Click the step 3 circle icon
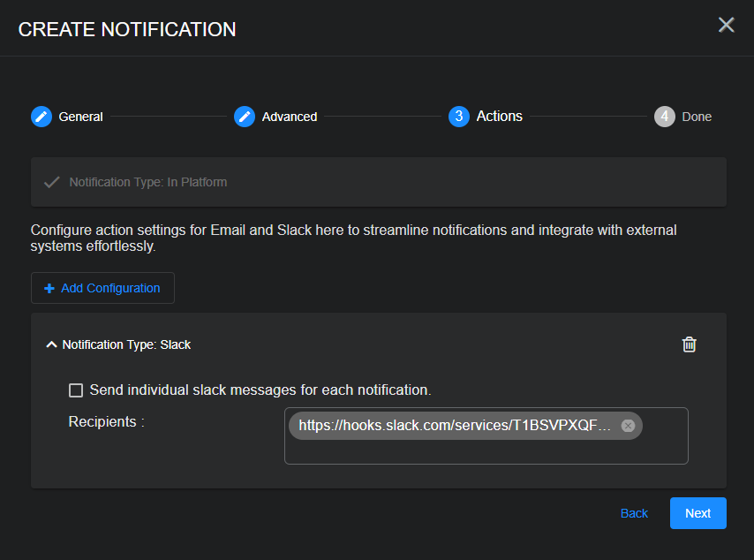The image size is (754, 560). 458,117
